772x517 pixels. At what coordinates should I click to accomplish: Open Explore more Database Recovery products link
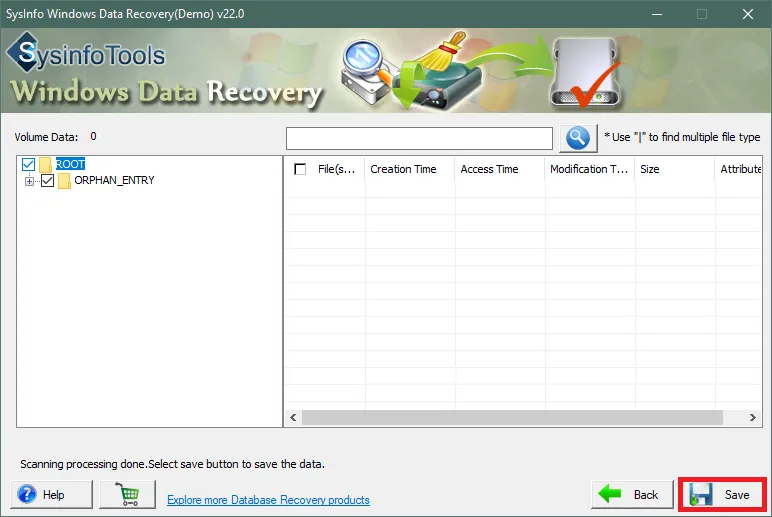(x=268, y=500)
